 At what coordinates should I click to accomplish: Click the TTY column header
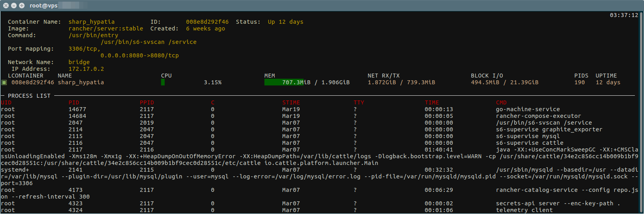coord(359,102)
